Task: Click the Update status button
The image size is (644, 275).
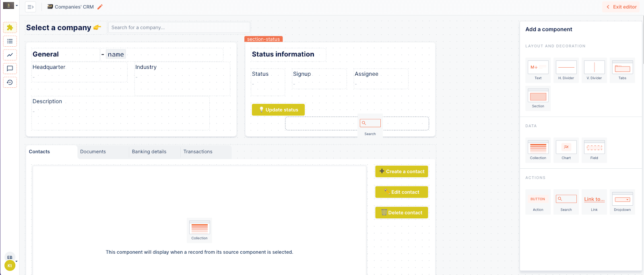Action: tap(278, 110)
